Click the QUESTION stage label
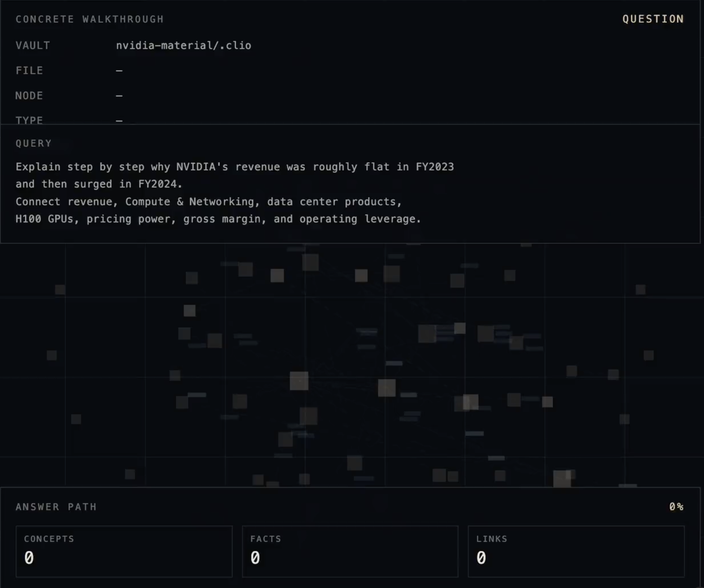This screenshot has width=704, height=588. coord(653,19)
